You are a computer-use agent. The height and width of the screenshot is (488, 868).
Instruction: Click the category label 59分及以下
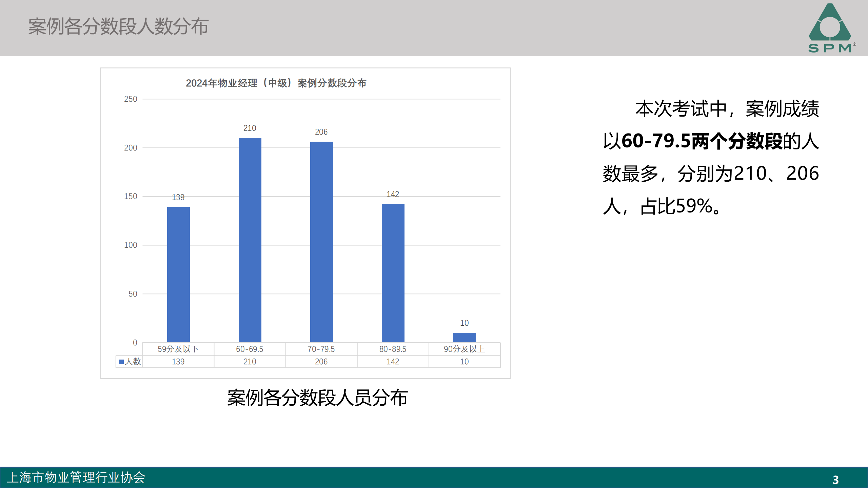click(178, 349)
